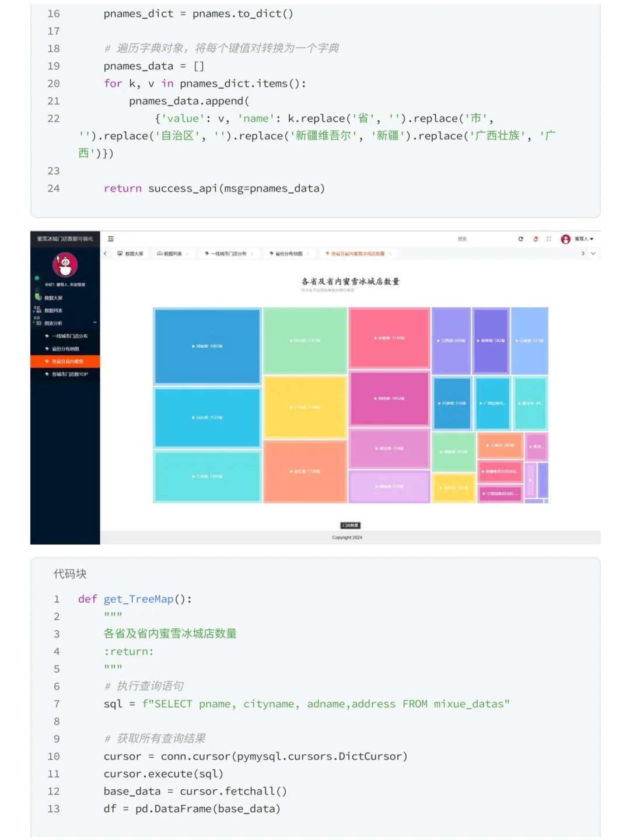
Task: Drill into the 江苏省 treemap tile
Action: click(x=207, y=477)
